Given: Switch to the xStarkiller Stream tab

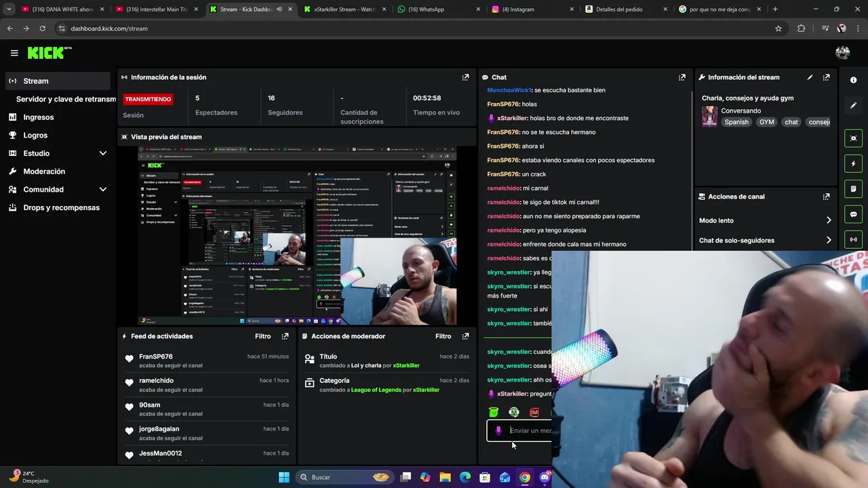Looking at the screenshot, I should pos(344,9).
